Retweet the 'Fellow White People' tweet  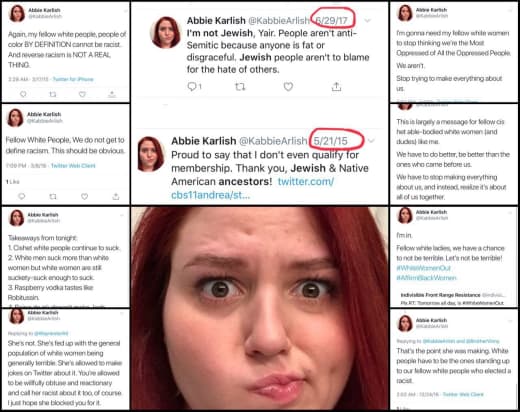pos(53,196)
